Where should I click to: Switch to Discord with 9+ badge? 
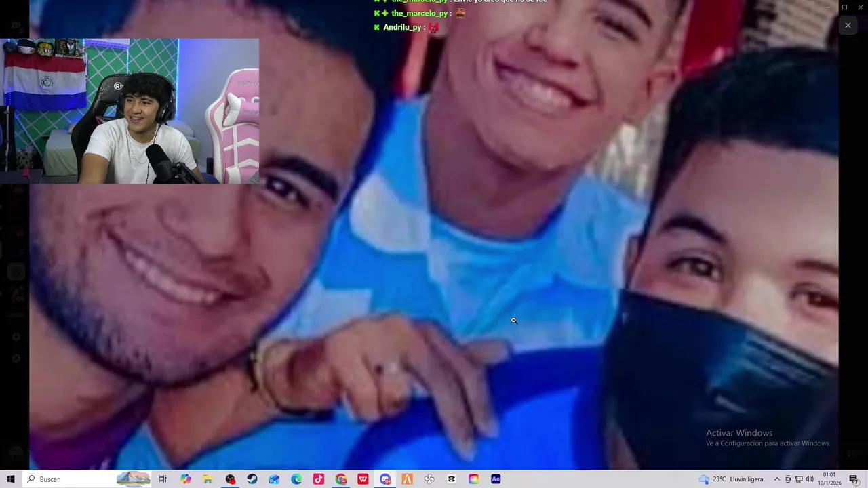[385, 479]
